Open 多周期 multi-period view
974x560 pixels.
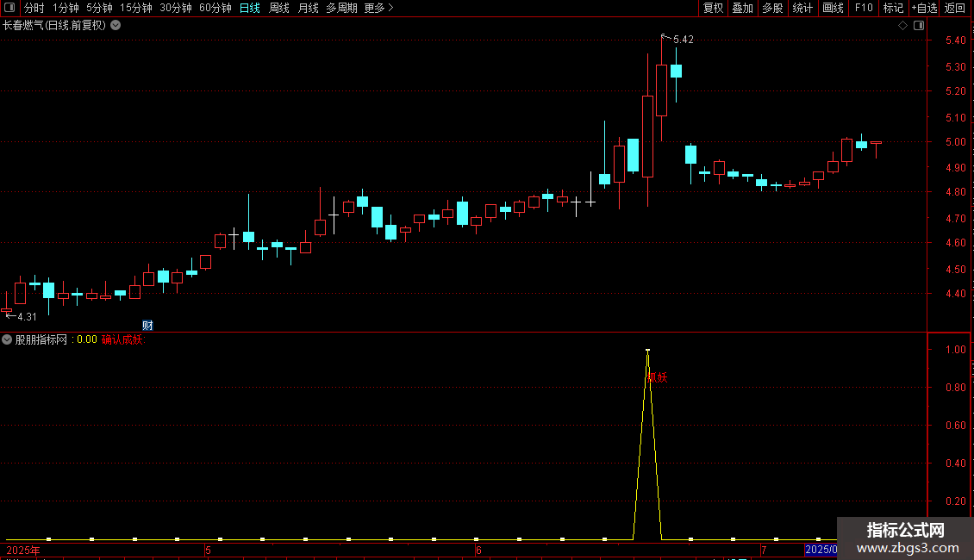click(341, 8)
